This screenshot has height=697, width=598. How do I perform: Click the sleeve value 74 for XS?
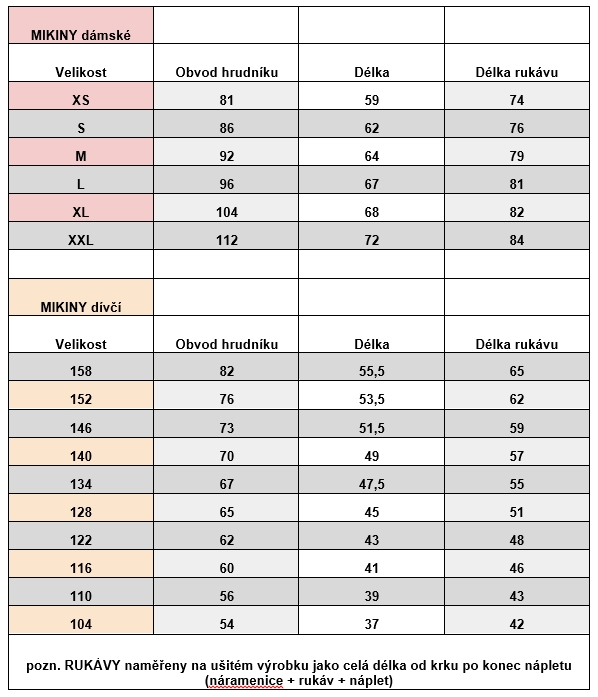(517, 96)
